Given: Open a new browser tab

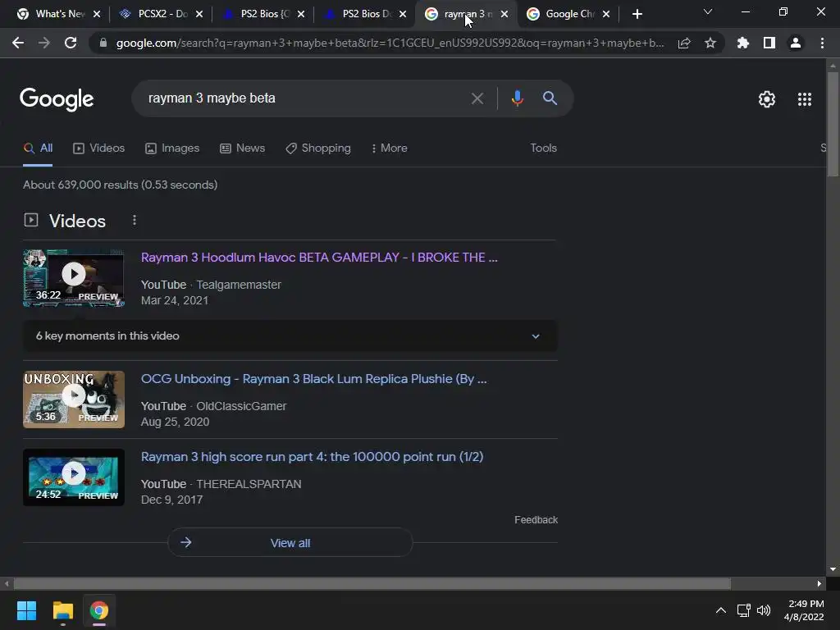Looking at the screenshot, I should click(x=637, y=14).
